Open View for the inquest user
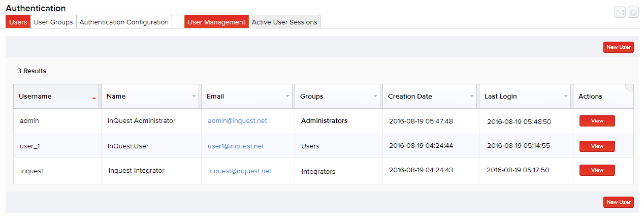 (x=597, y=170)
